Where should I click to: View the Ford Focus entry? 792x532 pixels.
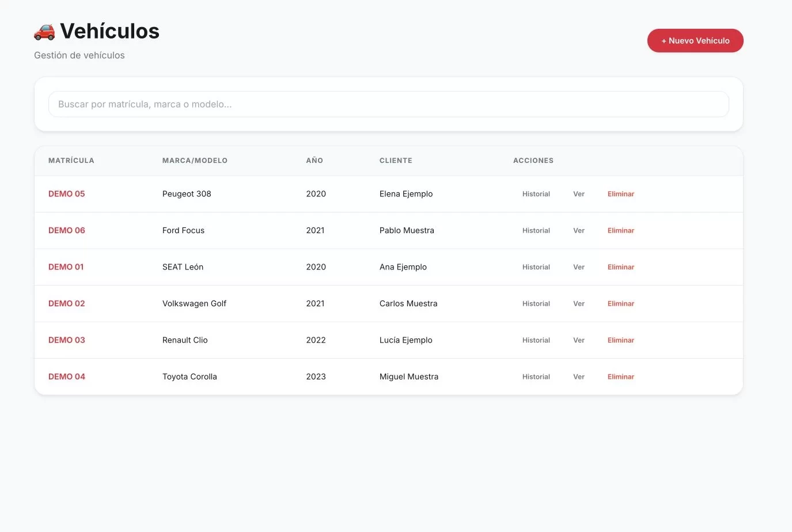[579, 230]
